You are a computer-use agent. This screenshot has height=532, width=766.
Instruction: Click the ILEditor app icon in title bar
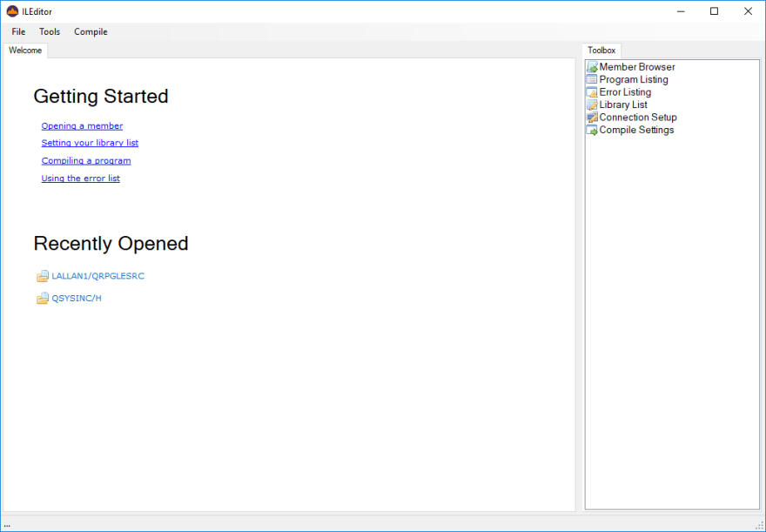point(12,11)
